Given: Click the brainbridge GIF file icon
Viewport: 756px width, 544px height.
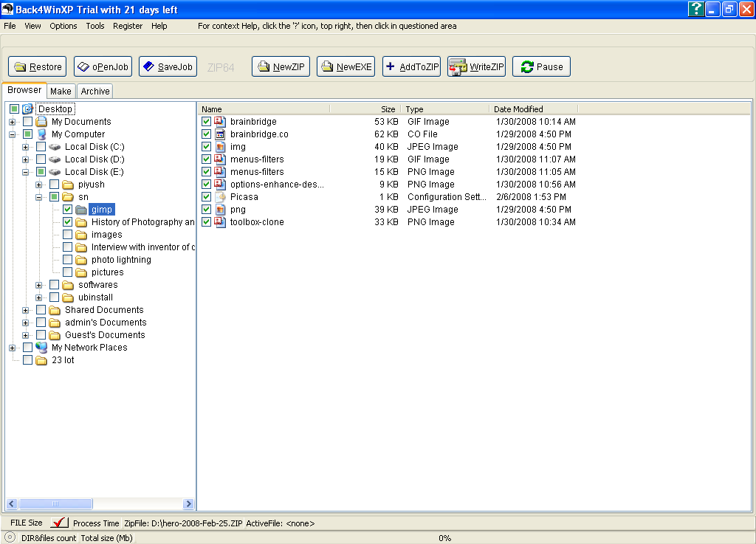Looking at the screenshot, I should (x=220, y=122).
